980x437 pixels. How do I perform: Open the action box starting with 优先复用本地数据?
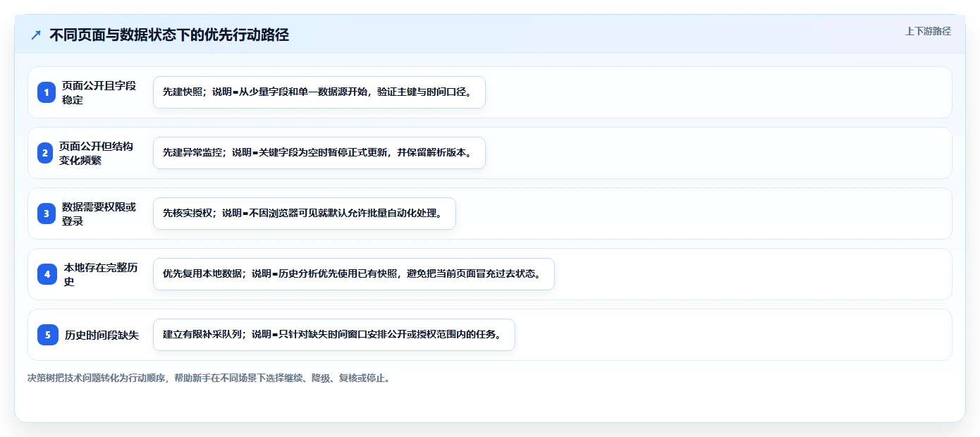(x=354, y=274)
